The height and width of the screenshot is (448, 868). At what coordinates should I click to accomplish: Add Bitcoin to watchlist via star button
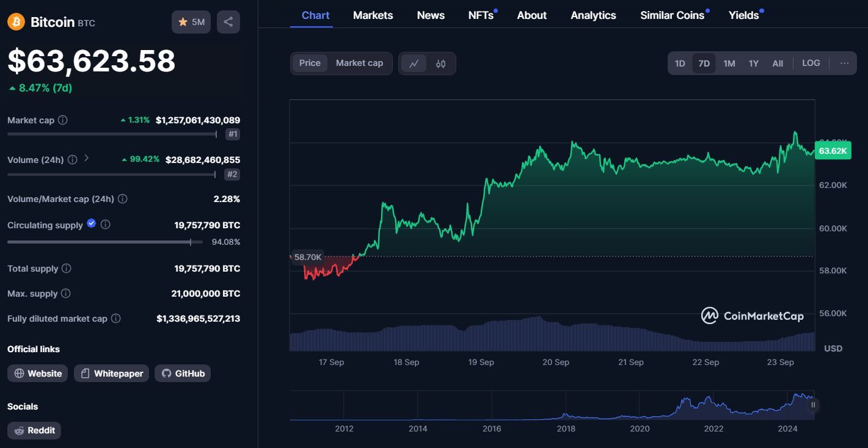tap(191, 22)
